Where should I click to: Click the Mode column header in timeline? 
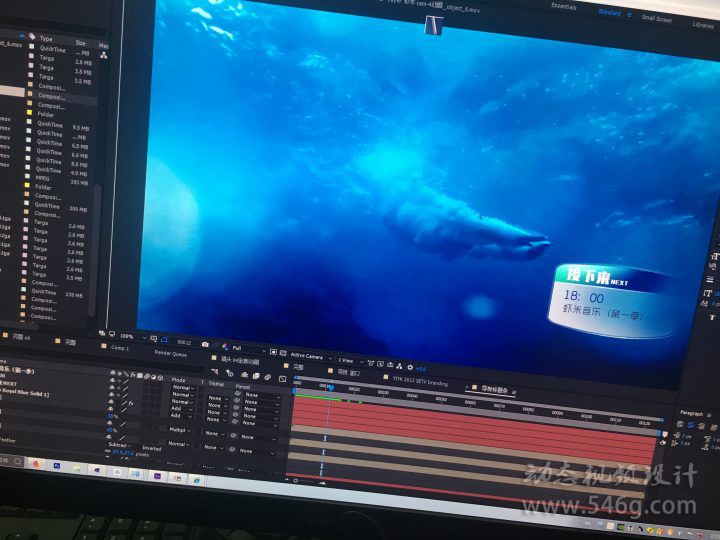(178, 380)
